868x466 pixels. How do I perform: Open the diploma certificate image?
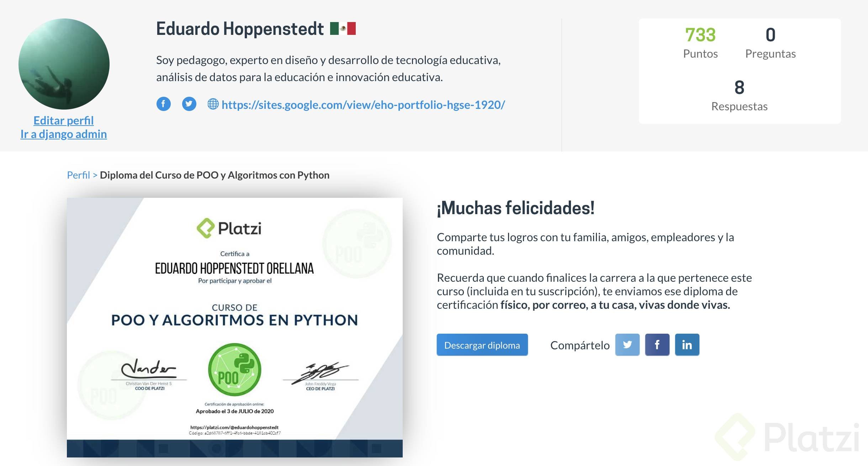[x=235, y=328]
